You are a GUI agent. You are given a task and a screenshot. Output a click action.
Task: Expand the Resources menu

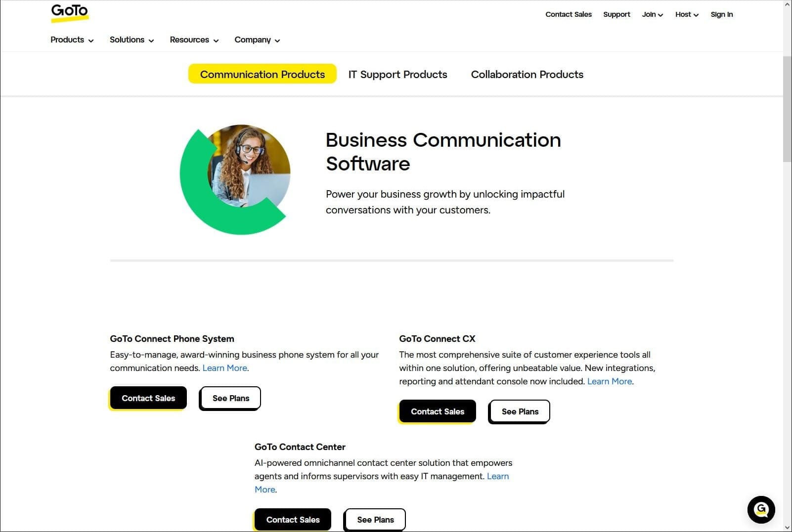tap(194, 40)
